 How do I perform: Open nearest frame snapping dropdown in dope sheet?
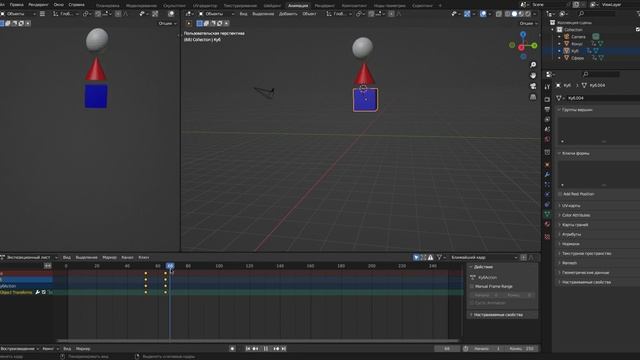[484, 257]
